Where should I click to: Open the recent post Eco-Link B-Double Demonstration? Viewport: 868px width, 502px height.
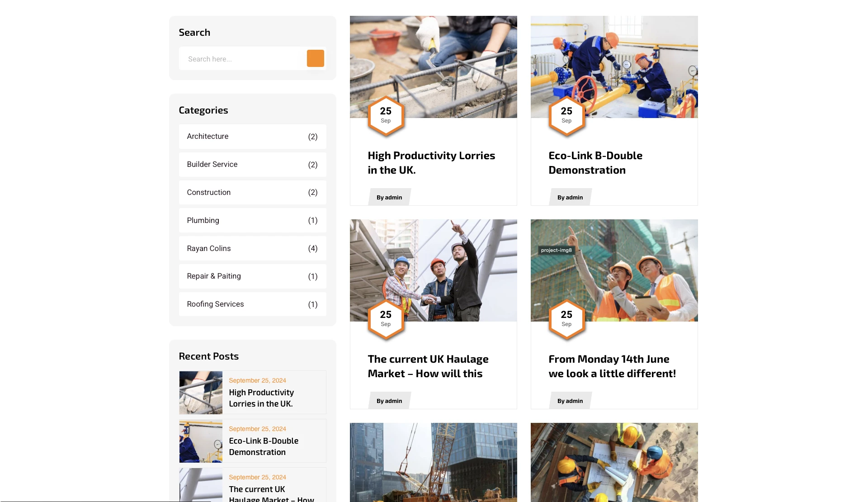pyautogui.click(x=264, y=446)
